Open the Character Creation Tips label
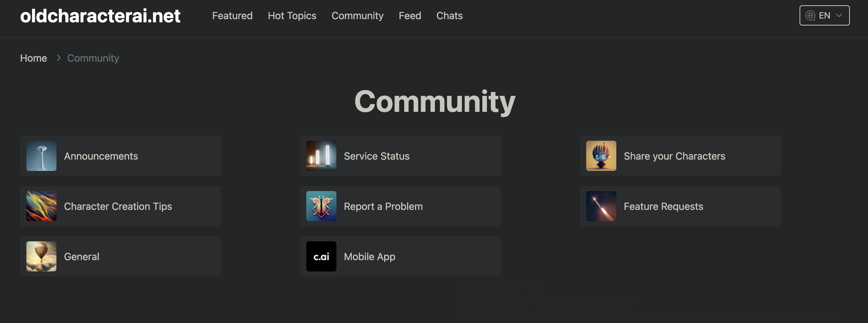868x323 pixels. [118, 206]
